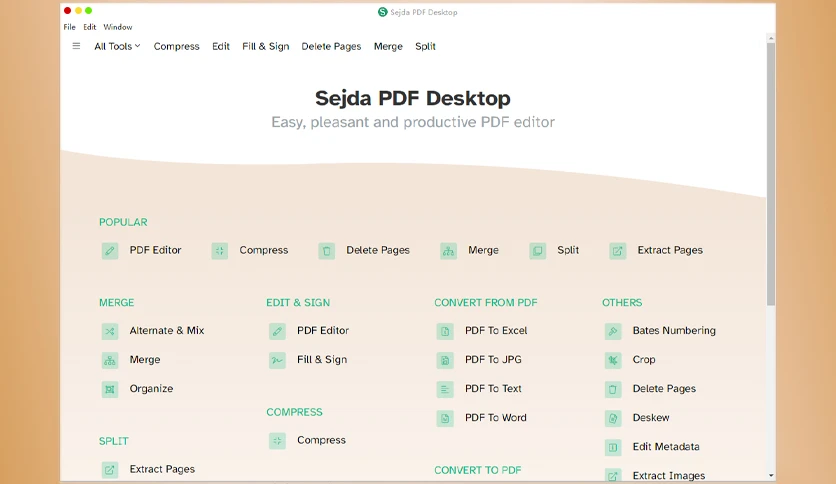Select Merge in the top toolbar

pos(388,46)
